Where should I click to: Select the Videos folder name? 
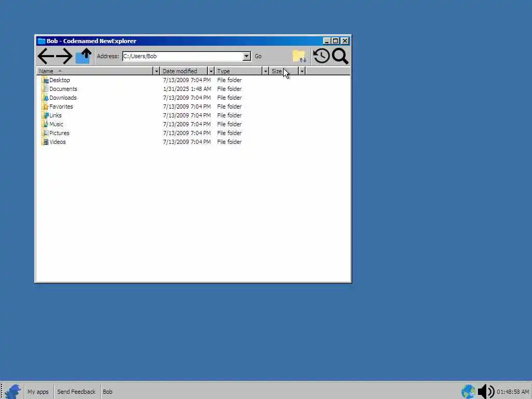point(58,142)
